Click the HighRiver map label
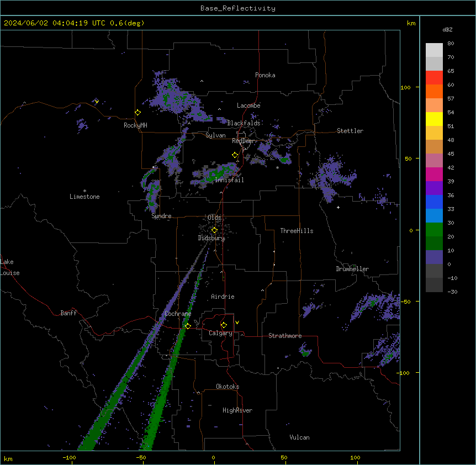 coord(237,410)
